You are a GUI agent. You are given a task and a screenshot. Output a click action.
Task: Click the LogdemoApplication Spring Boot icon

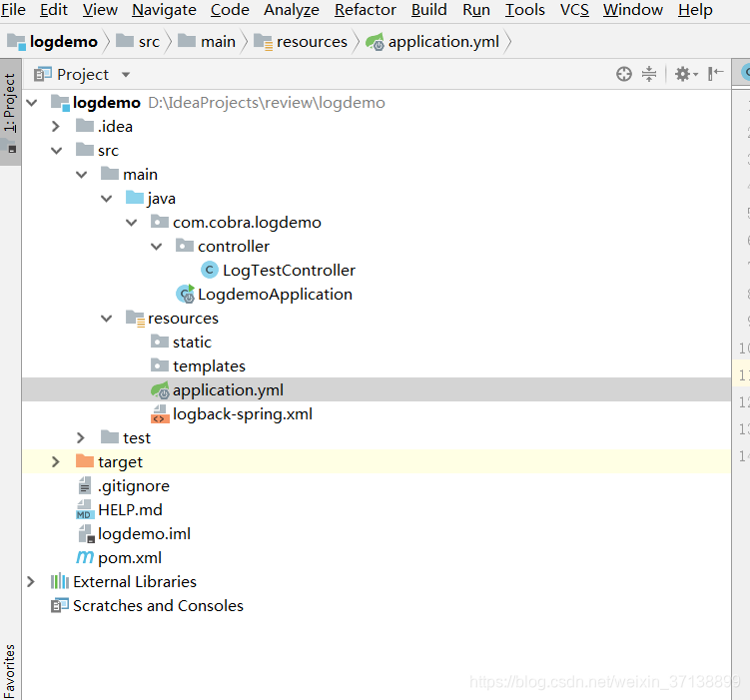185,294
